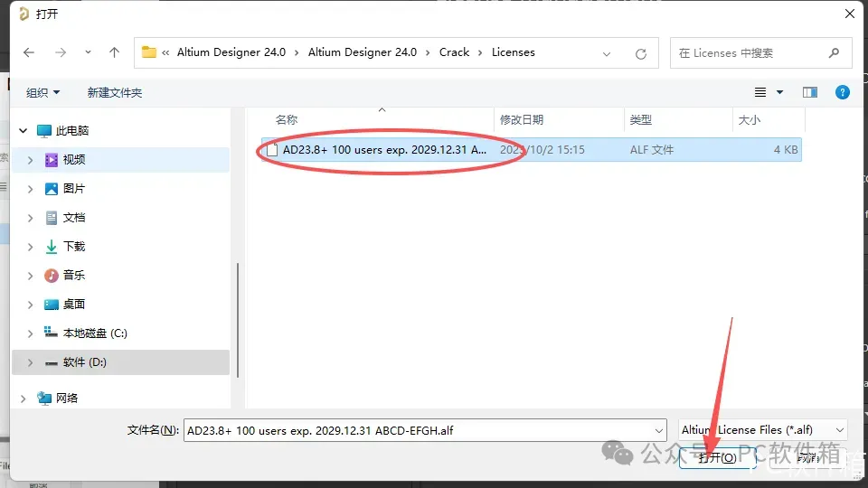
Task: Create a folder with 新建文件夹
Action: point(115,92)
